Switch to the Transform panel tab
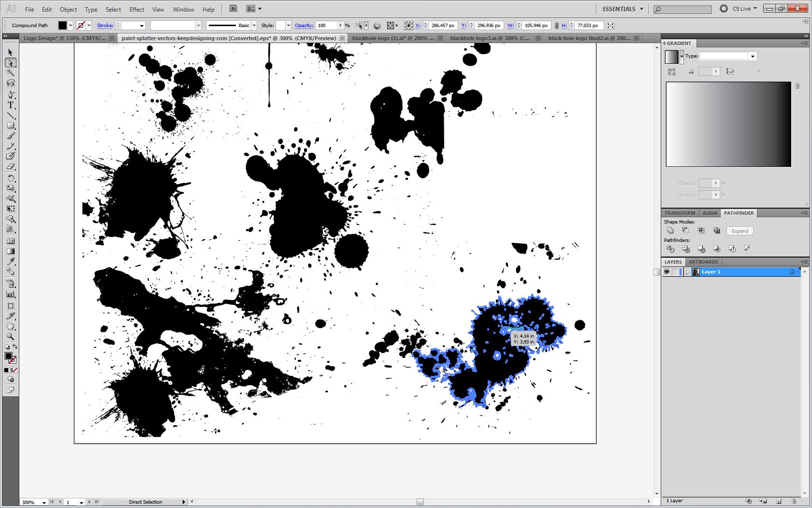 680,213
